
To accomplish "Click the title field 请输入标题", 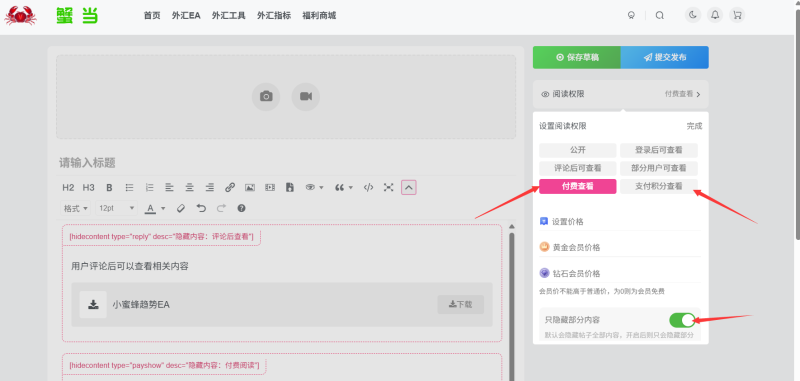I will tap(286, 163).
